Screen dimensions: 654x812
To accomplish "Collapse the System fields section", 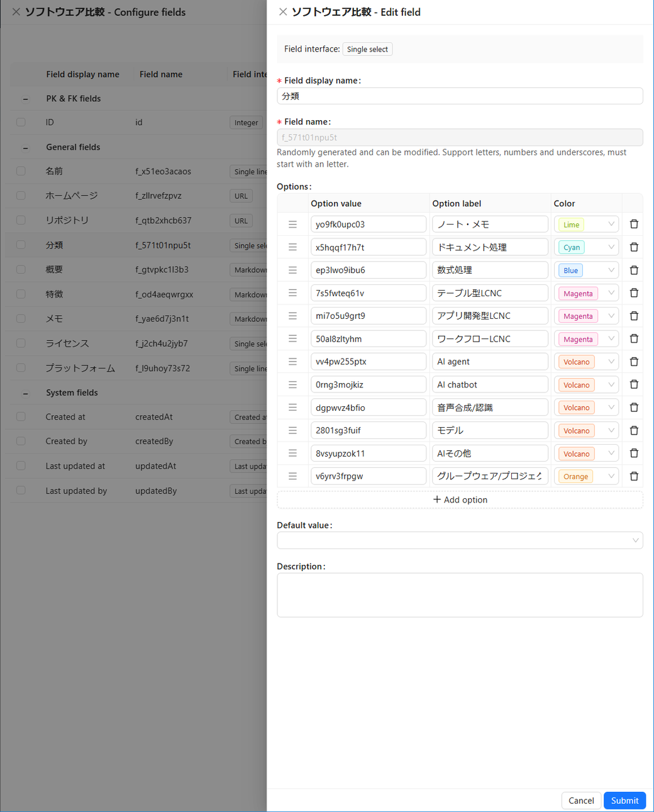I will (26, 393).
